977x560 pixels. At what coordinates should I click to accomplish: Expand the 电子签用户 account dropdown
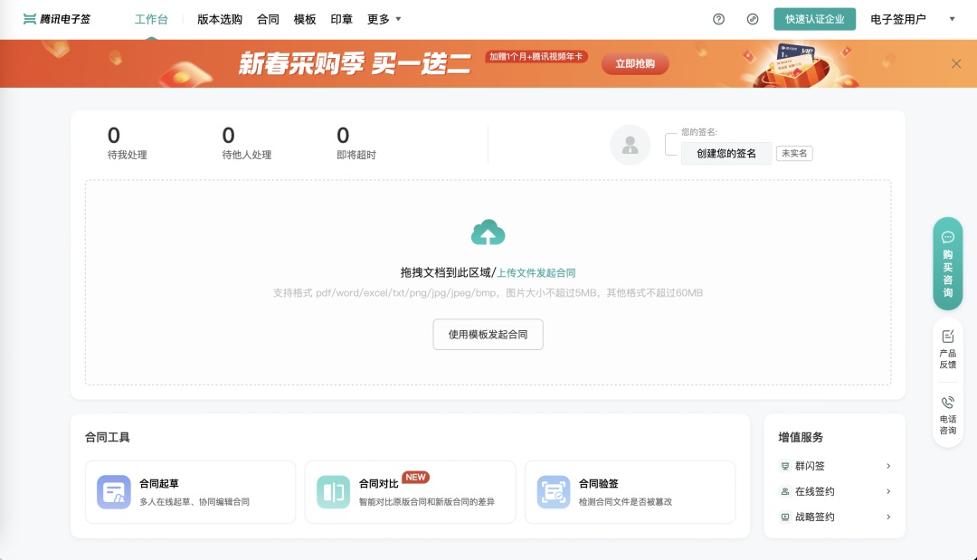click(912, 19)
